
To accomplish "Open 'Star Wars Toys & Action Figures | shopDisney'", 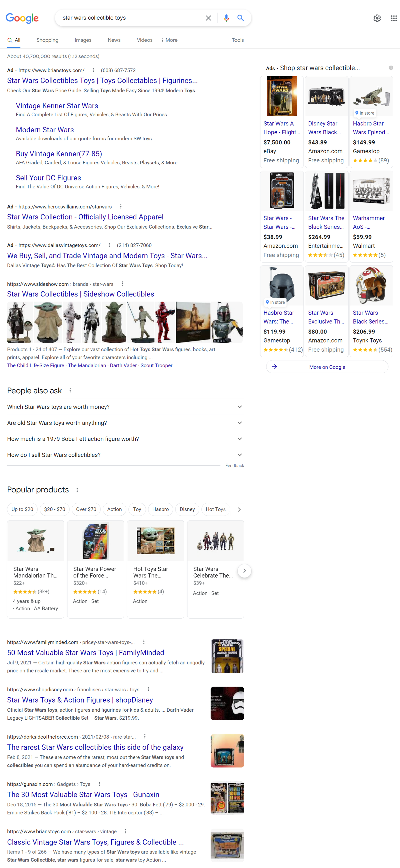I will (80, 700).
